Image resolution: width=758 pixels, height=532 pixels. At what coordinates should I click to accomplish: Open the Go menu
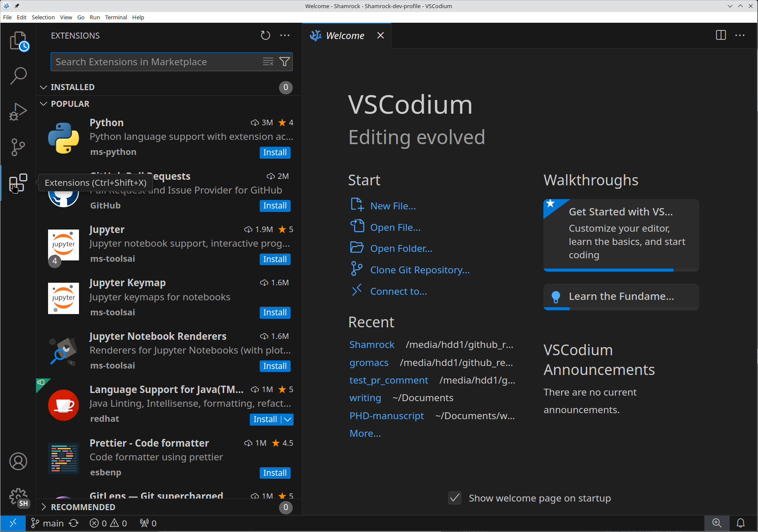(x=81, y=17)
